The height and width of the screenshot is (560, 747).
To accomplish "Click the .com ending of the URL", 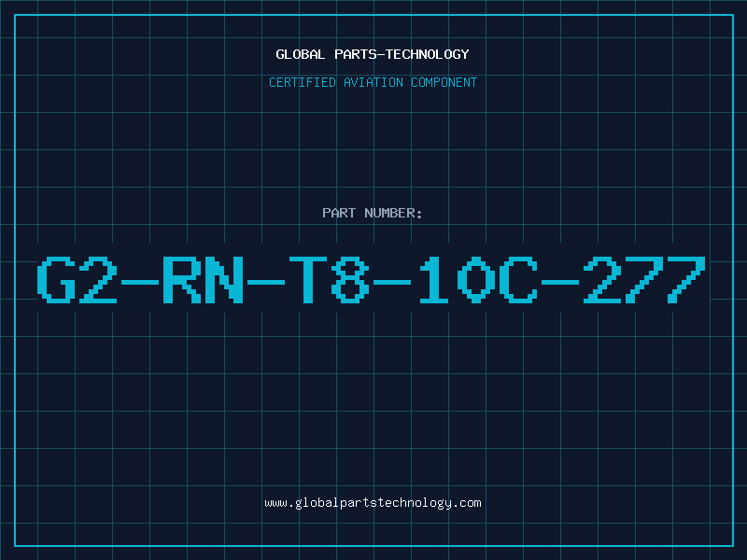I will [x=466, y=503].
